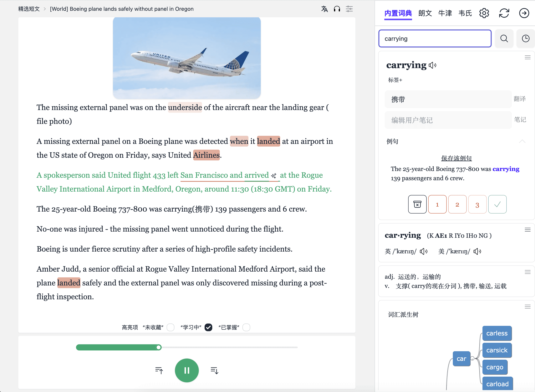Select the carless node in the derivation tree
This screenshot has height=392, width=535.
[x=497, y=333]
